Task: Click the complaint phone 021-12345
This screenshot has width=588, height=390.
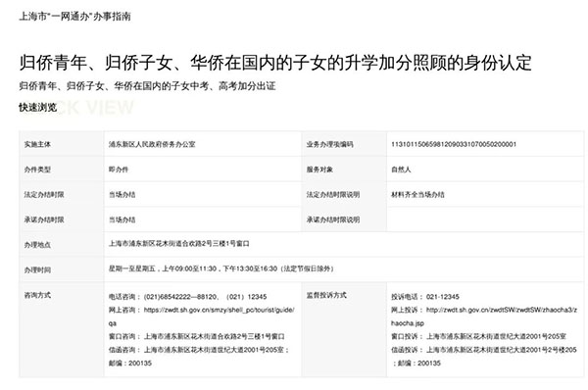Action: (443, 297)
